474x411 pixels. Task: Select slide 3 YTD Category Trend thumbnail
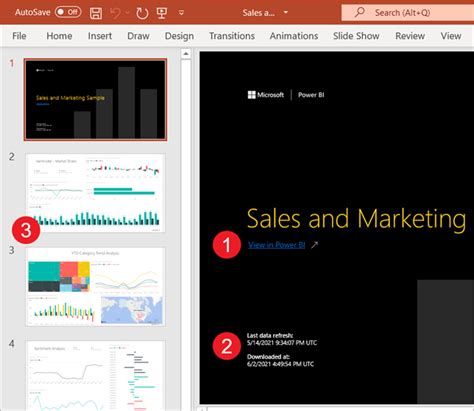point(95,286)
